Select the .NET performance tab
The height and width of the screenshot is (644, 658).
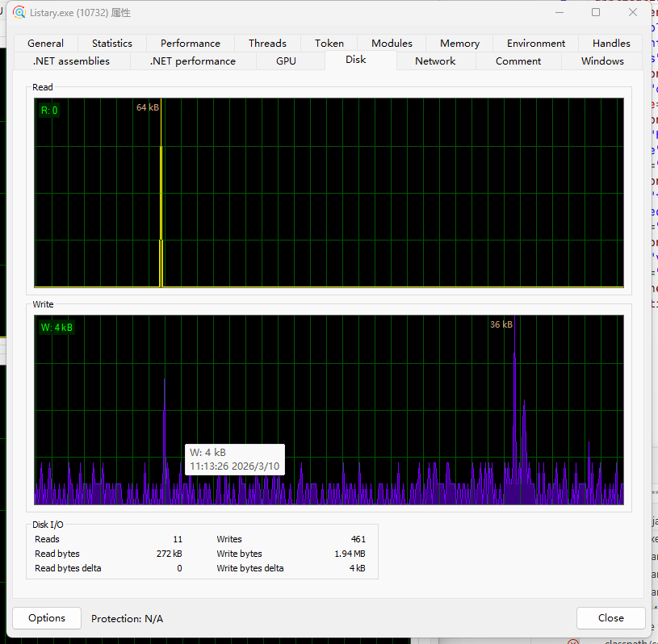193,61
